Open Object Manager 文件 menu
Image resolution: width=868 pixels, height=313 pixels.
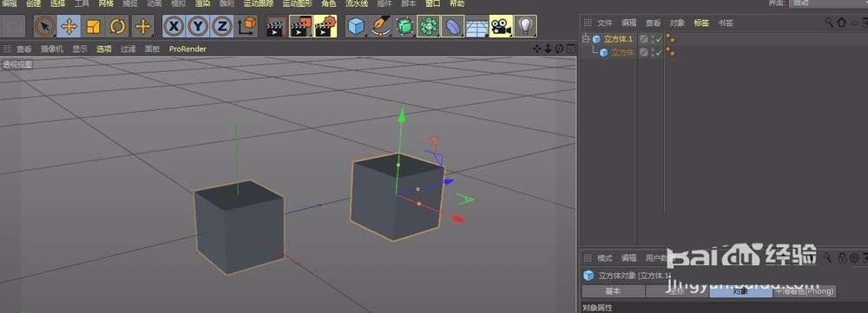604,23
